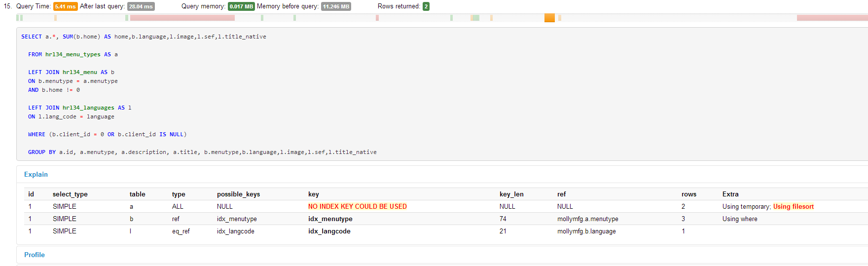Viewport: 868px width, 266px height.
Task: Click the key_len value 74
Action: [x=503, y=219]
